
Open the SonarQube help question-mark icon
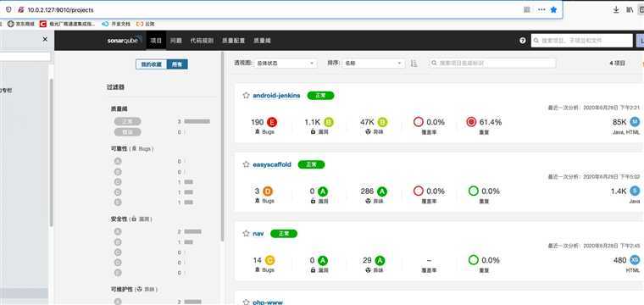pyautogui.click(x=523, y=41)
